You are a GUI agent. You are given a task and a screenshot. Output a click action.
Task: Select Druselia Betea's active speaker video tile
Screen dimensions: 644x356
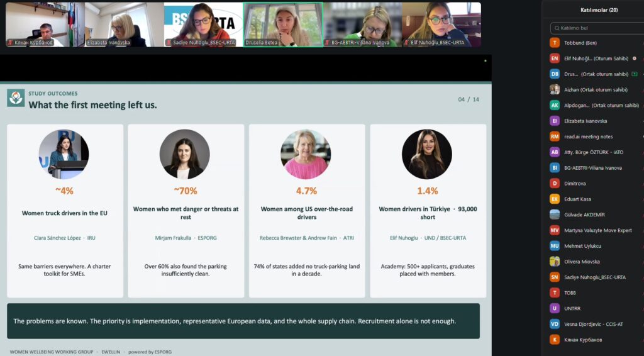coord(283,25)
